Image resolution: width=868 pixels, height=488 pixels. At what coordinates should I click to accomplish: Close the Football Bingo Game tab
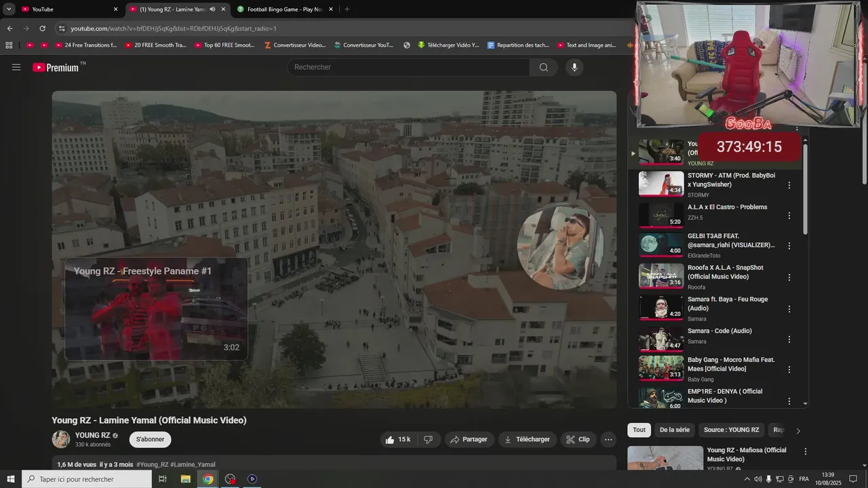[331, 9]
